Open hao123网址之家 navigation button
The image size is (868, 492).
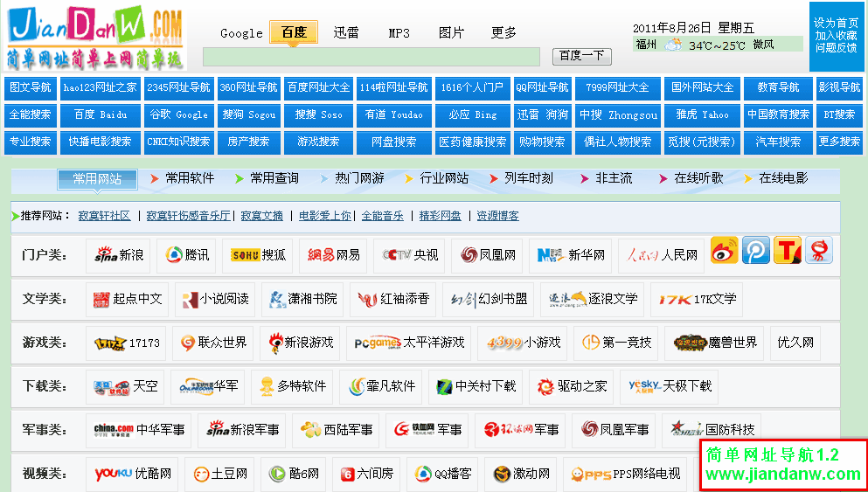click(x=100, y=88)
